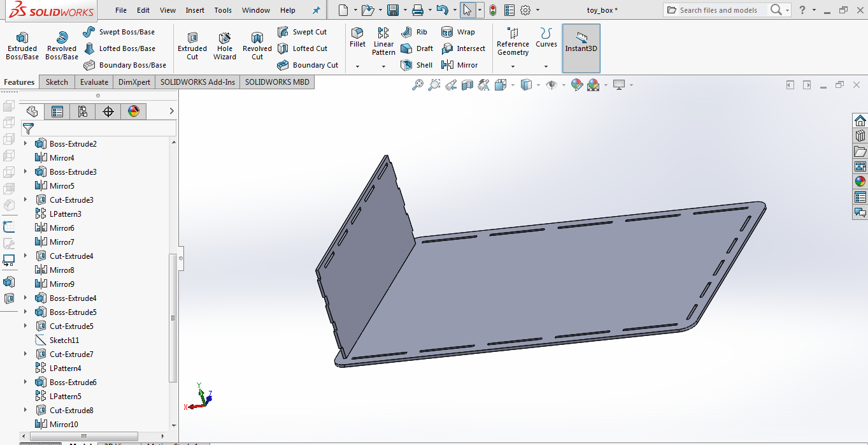Select the Fillet tool
Screen dimensions: 868x445
point(358,38)
